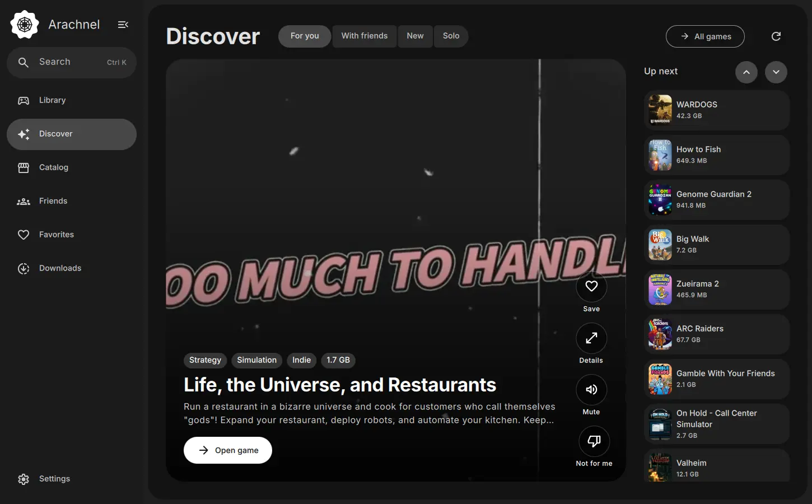Select ARC Raiders in Up next
This screenshot has height=504, width=812.
717,334
